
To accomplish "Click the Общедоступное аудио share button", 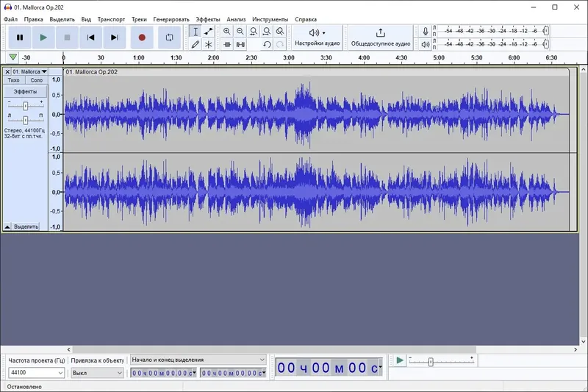I will pyautogui.click(x=381, y=38).
